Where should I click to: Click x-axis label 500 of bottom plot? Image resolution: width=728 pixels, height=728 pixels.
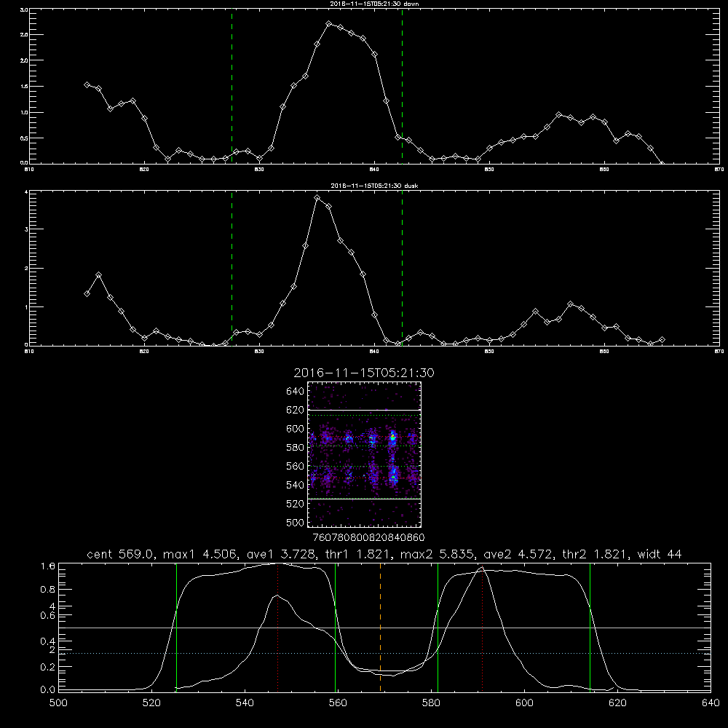pos(58,703)
